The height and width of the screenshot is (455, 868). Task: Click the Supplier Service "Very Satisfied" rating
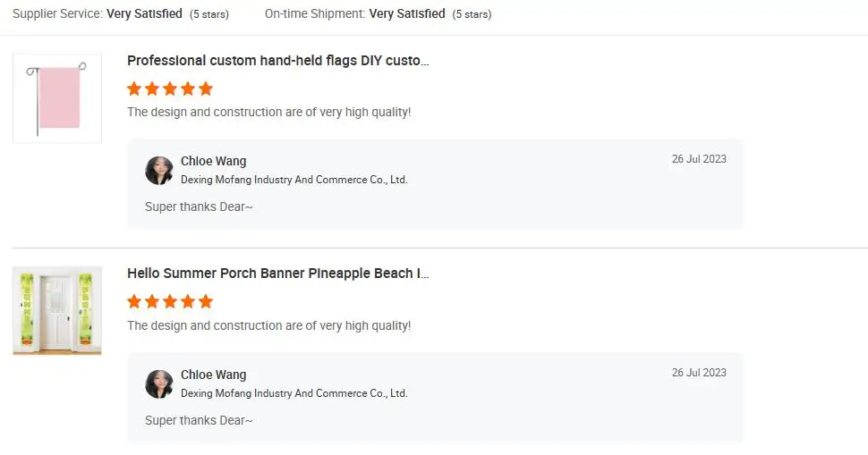pos(144,14)
